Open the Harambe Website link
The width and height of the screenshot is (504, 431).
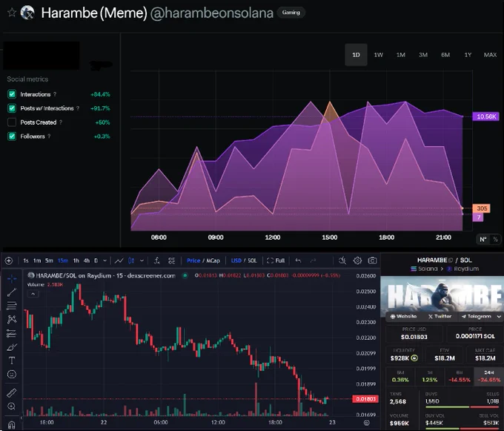pyautogui.click(x=404, y=317)
